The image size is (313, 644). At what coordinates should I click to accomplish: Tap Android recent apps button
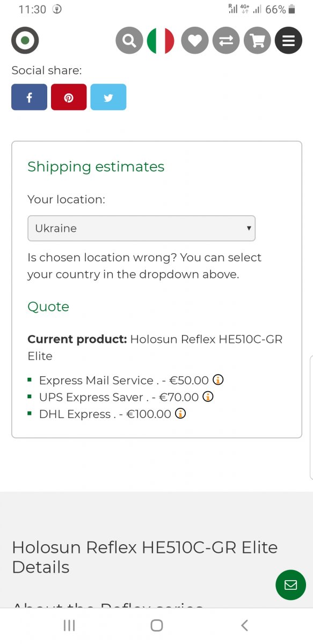(x=69, y=625)
